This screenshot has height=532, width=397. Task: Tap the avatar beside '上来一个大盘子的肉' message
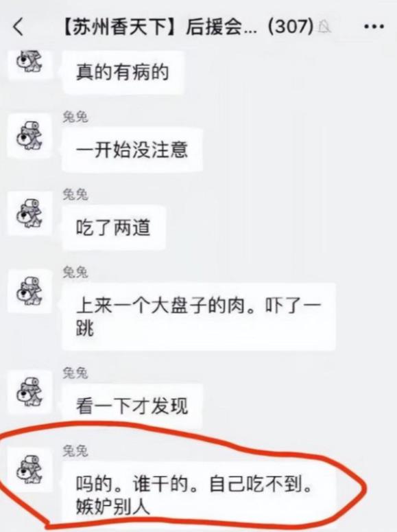[29, 291]
